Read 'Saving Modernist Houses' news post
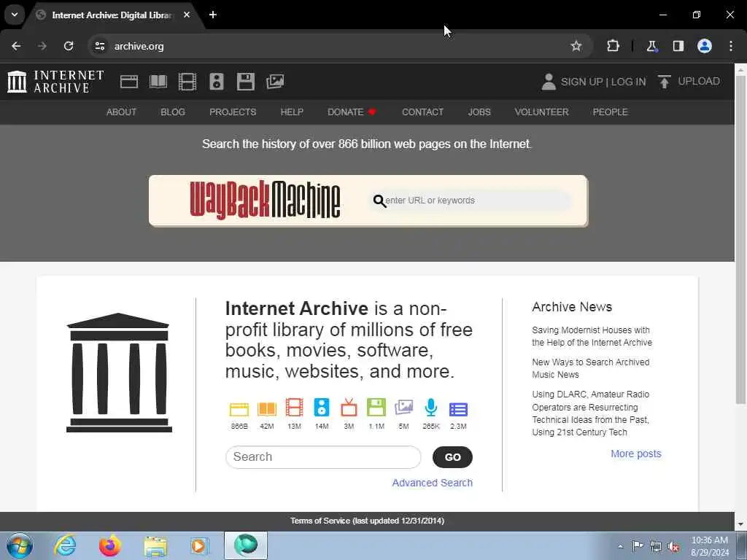Image resolution: width=747 pixels, height=560 pixels. [x=592, y=336]
